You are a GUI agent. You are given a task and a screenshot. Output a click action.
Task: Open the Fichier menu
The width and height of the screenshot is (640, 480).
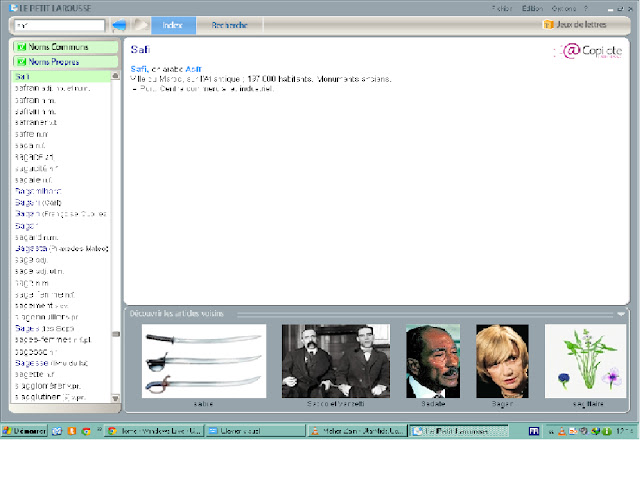[x=502, y=9]
